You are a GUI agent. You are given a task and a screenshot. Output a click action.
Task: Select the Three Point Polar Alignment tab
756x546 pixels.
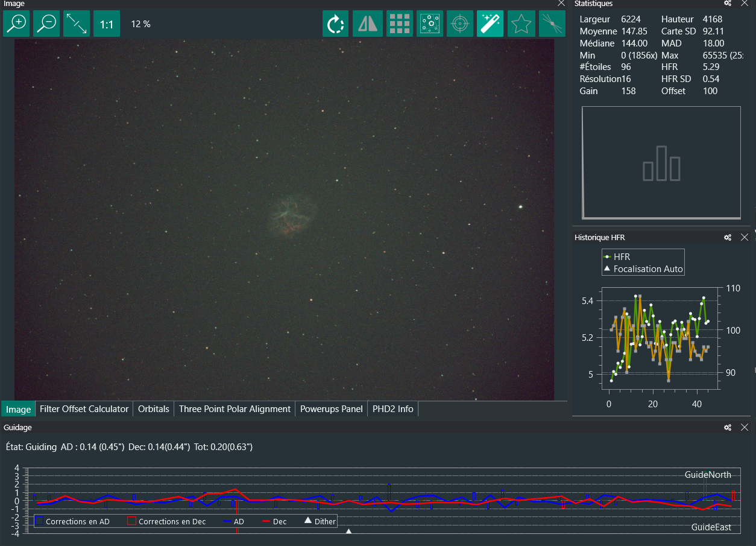[x=235, y=409]
